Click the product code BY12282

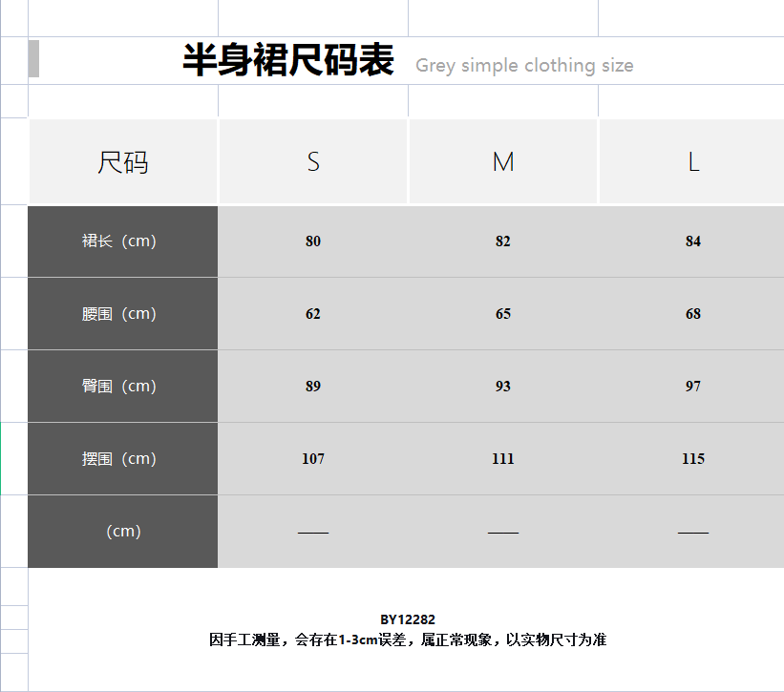tap(408, 619)
